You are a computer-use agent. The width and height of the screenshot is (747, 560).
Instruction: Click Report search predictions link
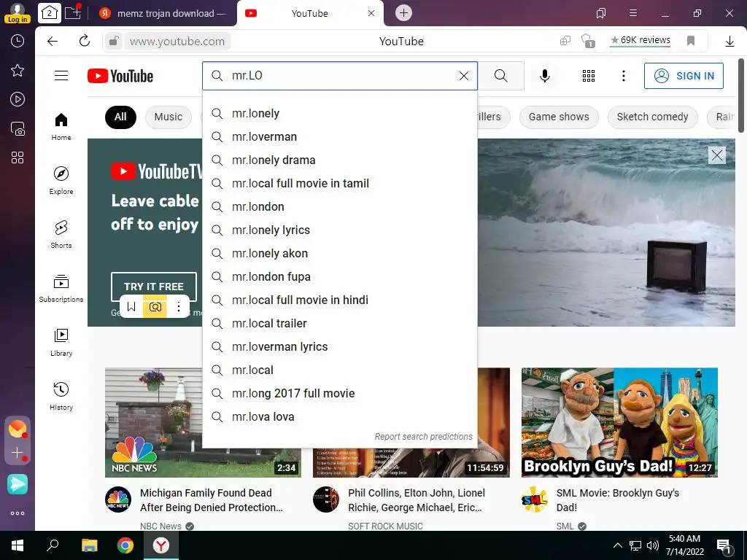point(423,437)
